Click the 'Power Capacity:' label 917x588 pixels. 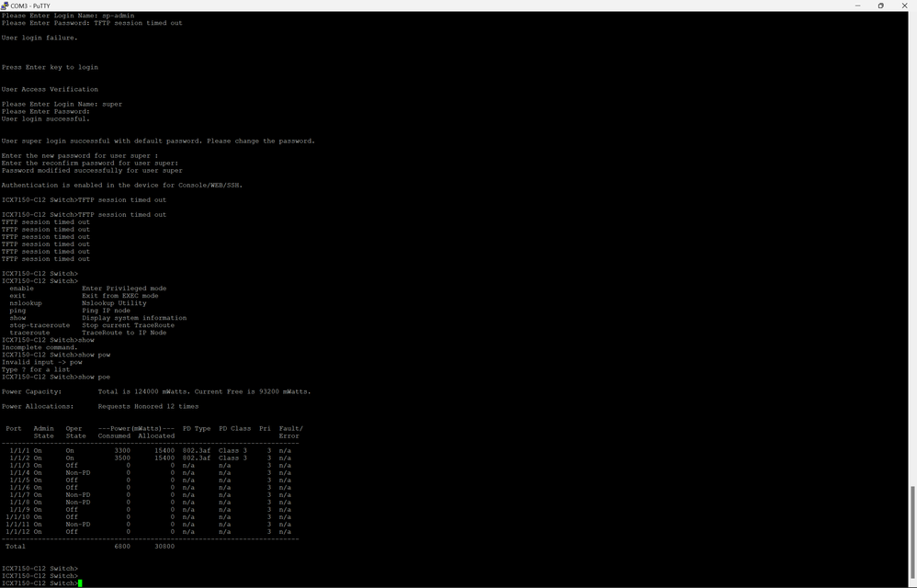pos(31,391)
